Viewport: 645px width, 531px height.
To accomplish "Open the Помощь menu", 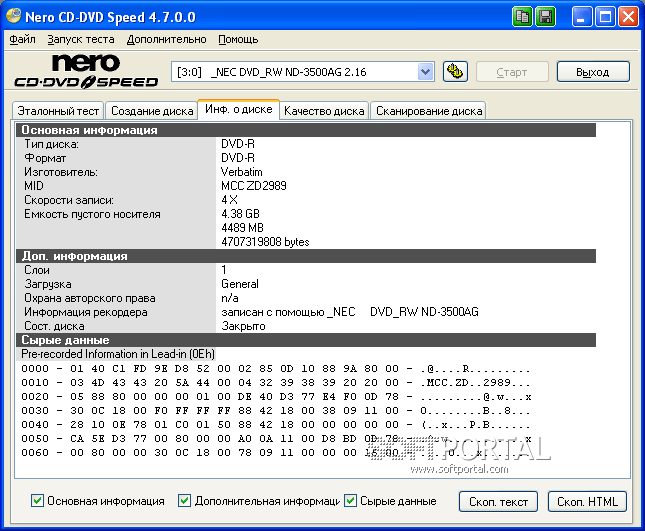I will (x=238, y=39).
